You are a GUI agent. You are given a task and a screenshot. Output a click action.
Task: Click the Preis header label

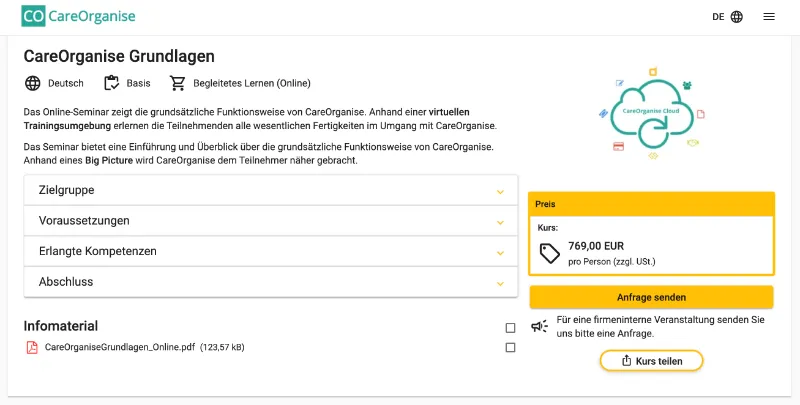point(545,204)
